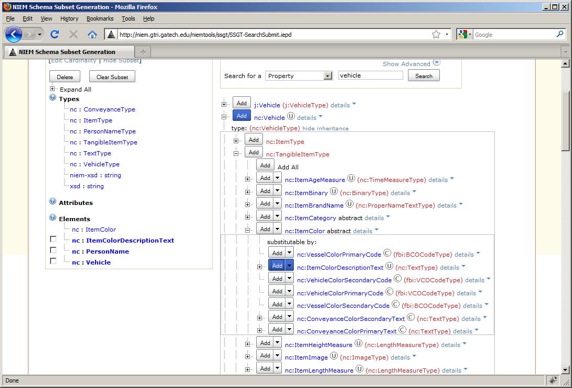Click the C icon beside nc:VesselColorPrimaryCode
The width and height of the screenshot is (572, 388).
387,253
